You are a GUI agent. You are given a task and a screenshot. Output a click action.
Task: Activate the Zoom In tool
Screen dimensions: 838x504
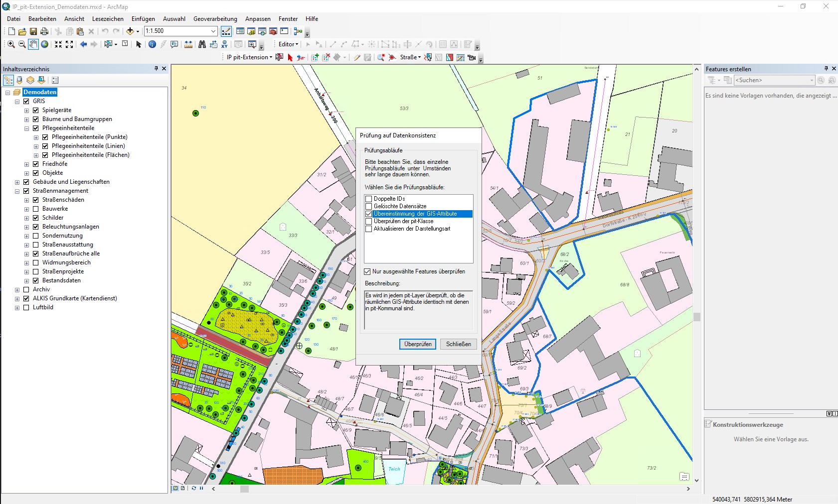(10, 44)
